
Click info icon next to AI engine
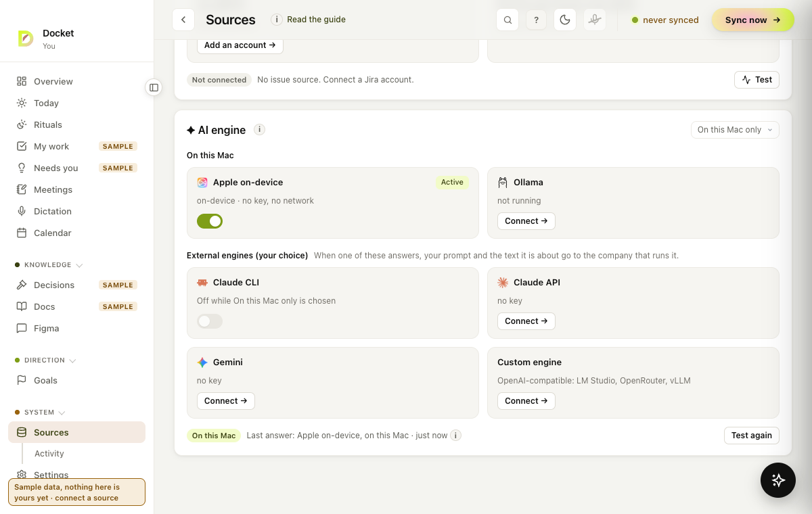point(259,129)
